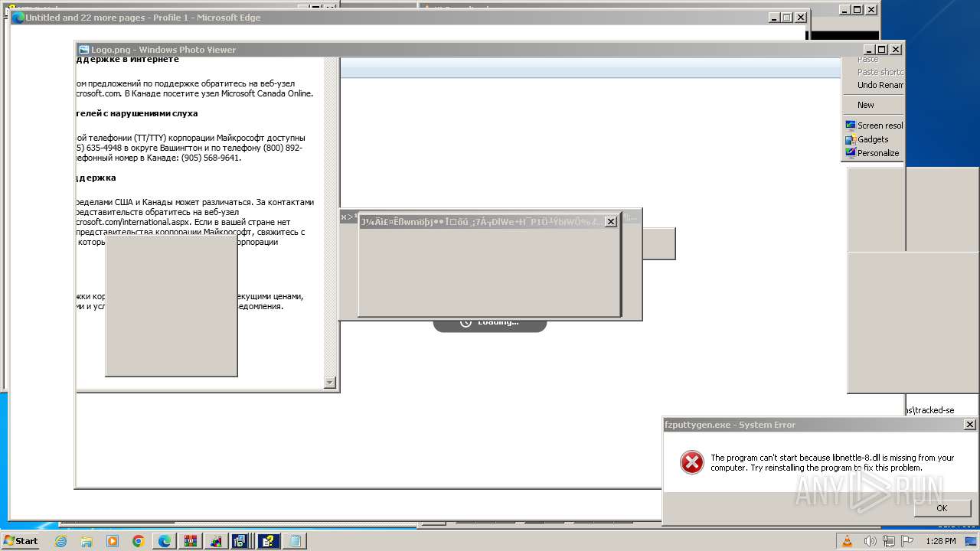Open Windows Explorer folder icon in taskbar
The image size is (980, 551).
pyautogui.click(x=87, y=541)
